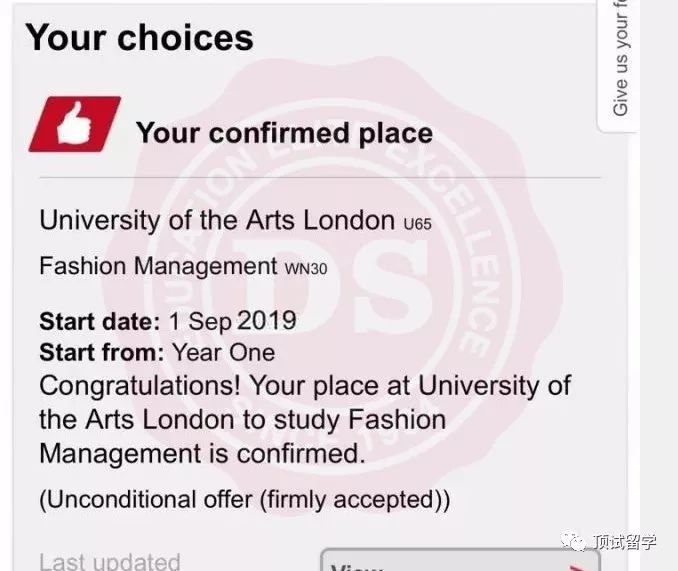Screen dimensions: 678x571
Task: Select the '1 Sep 2019' date value
Action: [x=232, y=321]
